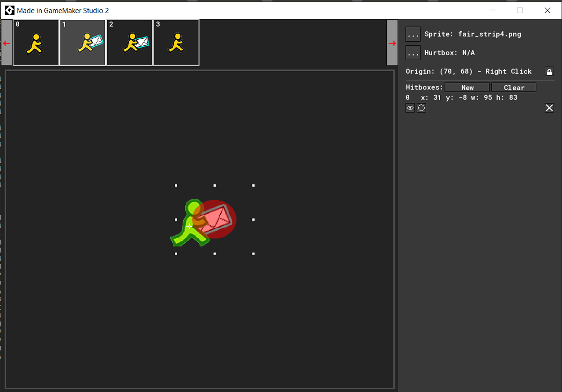Click the GameMaker logo in the title bar
This screenshot has width=562, height=392.
[9, 10]
